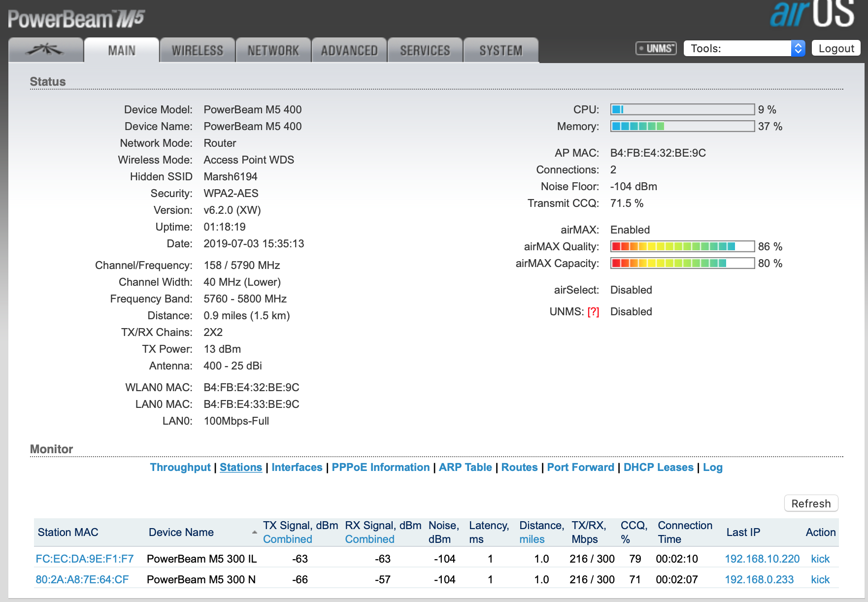Switch Distance units via miles link

tap(532, 539)
